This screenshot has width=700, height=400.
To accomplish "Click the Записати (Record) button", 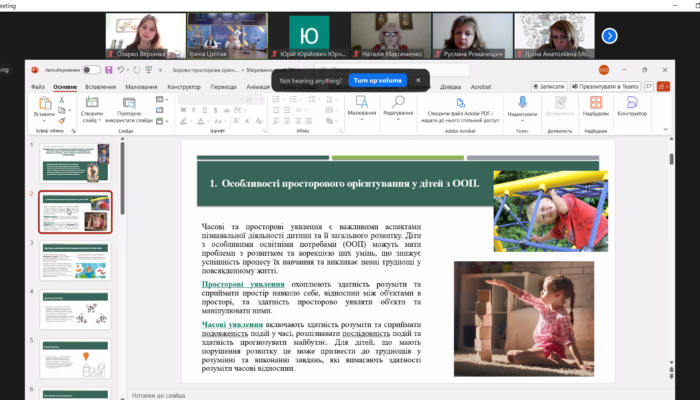I will tap(549, 87).
